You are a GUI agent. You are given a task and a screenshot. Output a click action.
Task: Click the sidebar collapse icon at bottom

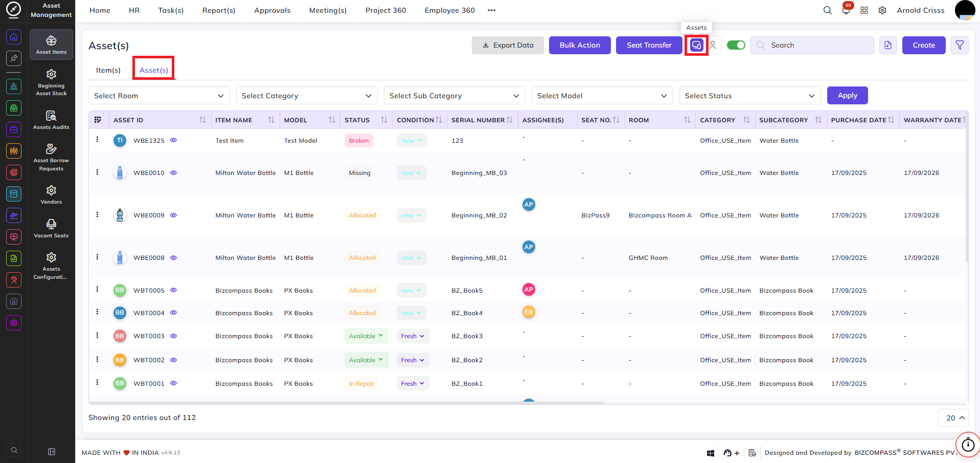pos(52,452)
